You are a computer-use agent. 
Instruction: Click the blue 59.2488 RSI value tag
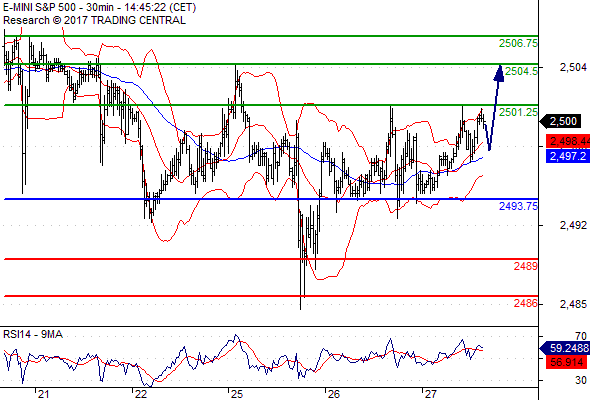[x=565, y=348]
